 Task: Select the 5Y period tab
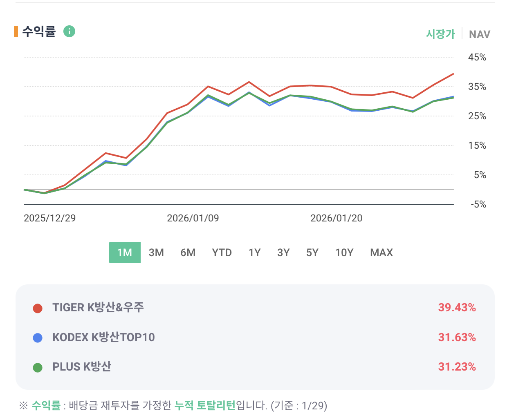coord(312,252)
